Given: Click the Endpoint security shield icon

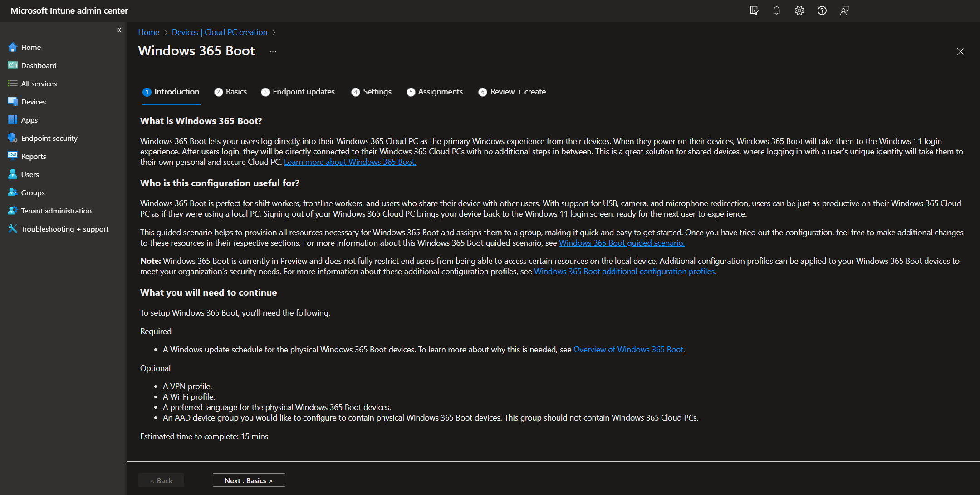Looking at the screenshot, I should click(13, 138).
